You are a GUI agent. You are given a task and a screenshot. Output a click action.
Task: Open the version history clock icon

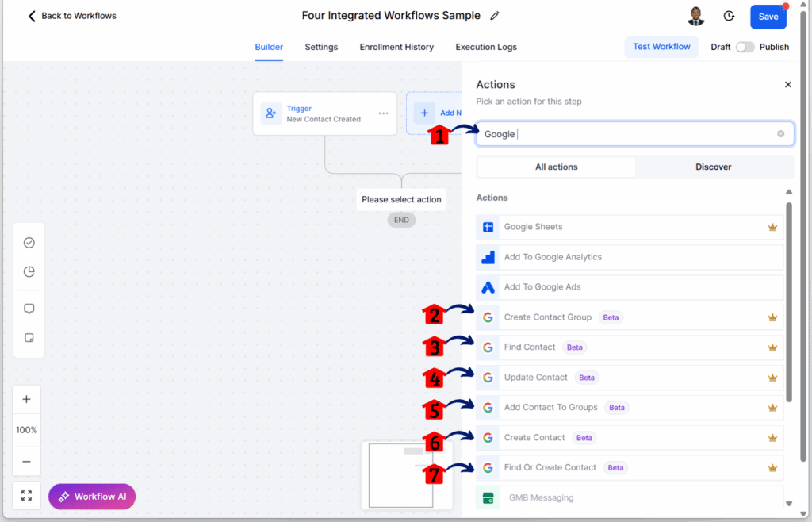click(x=729, y=16)
